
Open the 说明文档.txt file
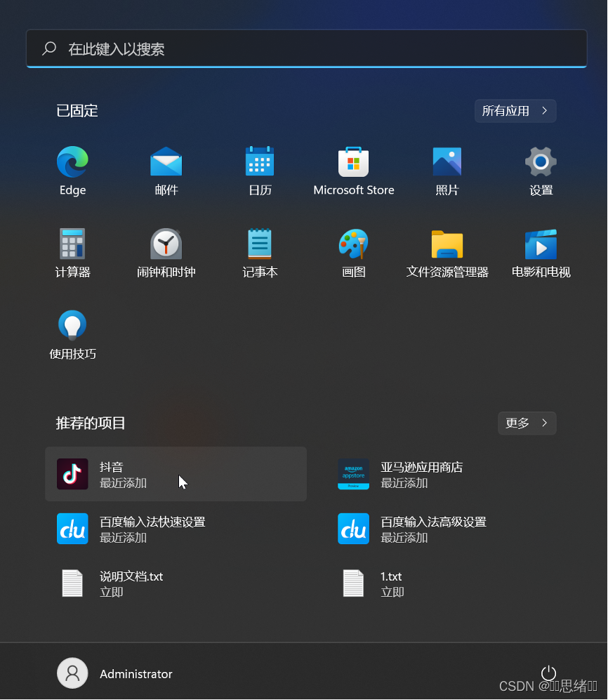click(x=176, y=583)
